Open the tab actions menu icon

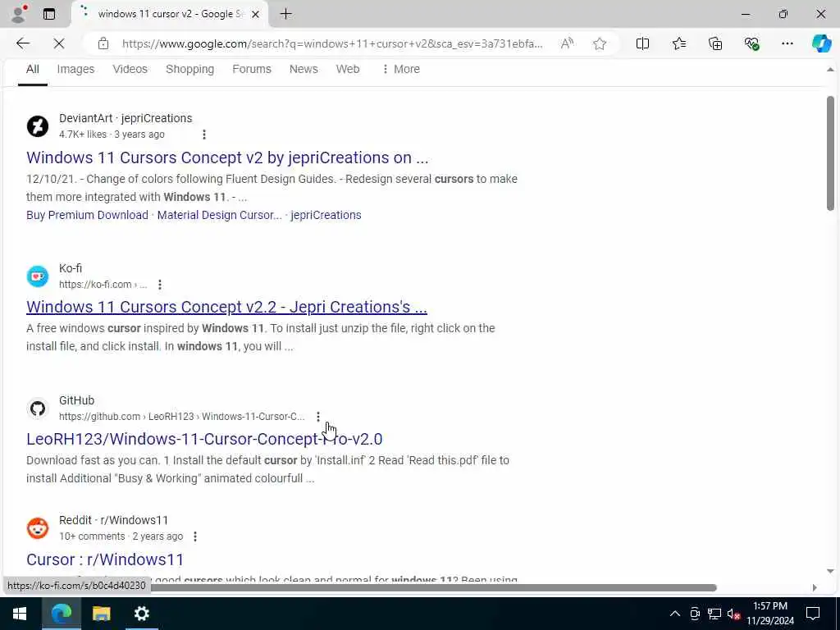coord(49,14)
